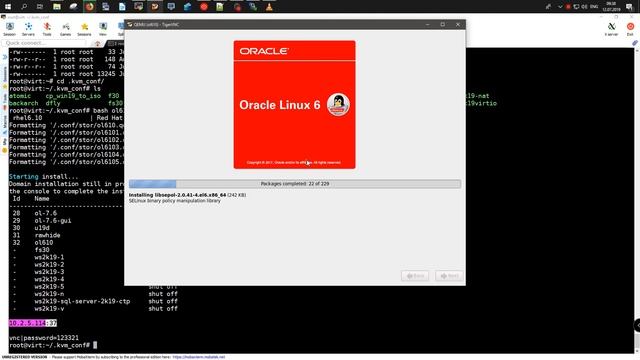
Task: Open the Session toolbar icon in MobaXterm
Action: (x=10, y=29)
